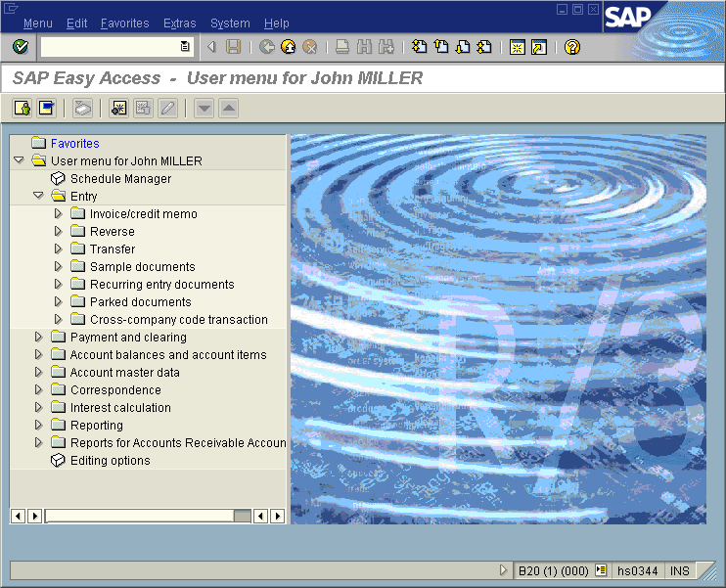Select the Editing options item
The width and height of the screenshot is (726, 588).
pyautogui.click(x=110, y=461)
